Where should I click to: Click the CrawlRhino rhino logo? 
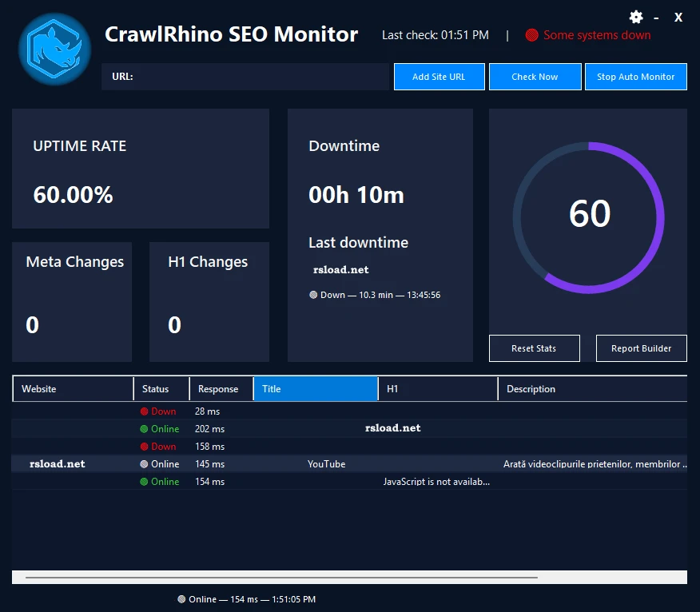54,49
